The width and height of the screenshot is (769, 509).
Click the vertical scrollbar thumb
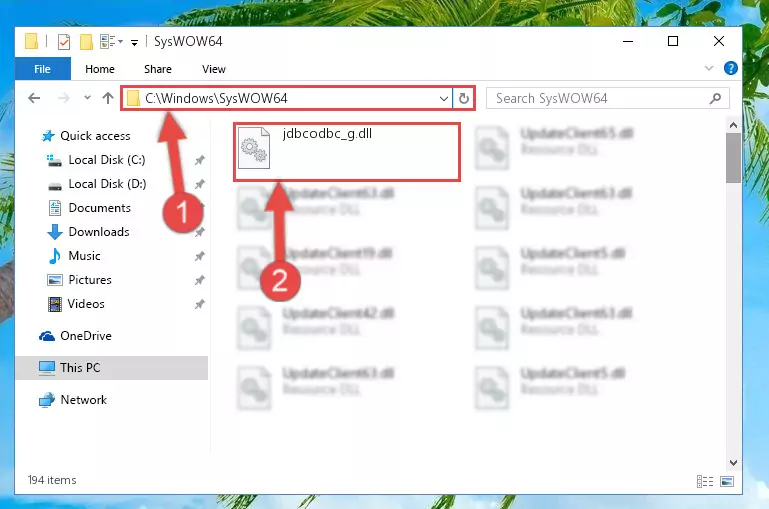(x=733, y=158)
